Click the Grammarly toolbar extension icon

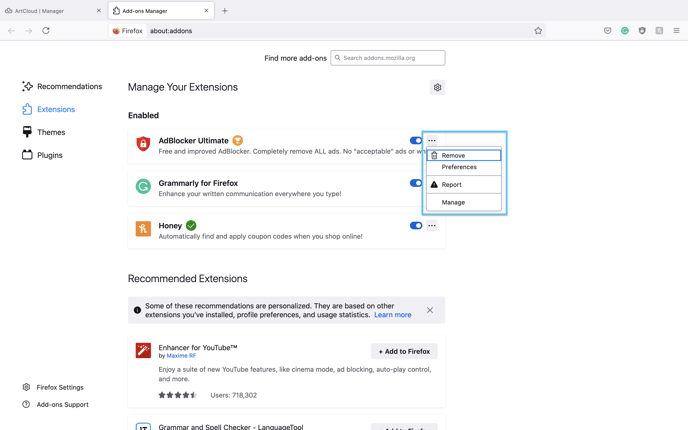point(625,31)
